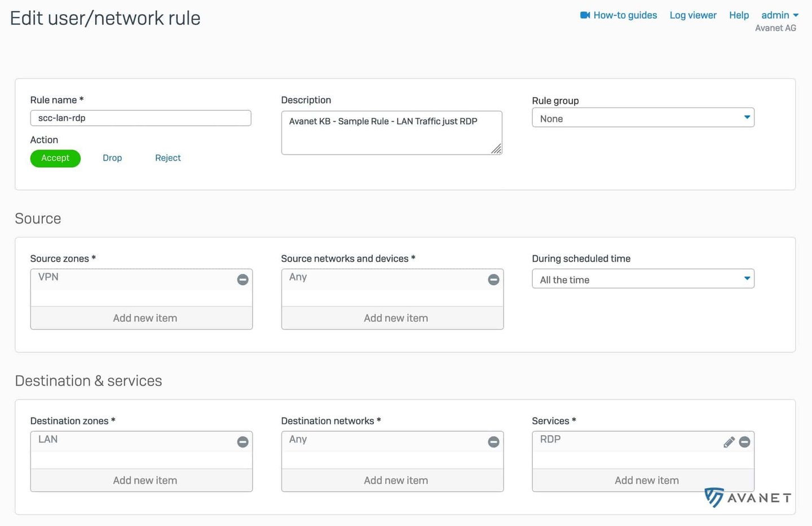This screenshot has width=812, height=526.
Task: Open the During scheduled time dropdown
Action: [643, 279]
